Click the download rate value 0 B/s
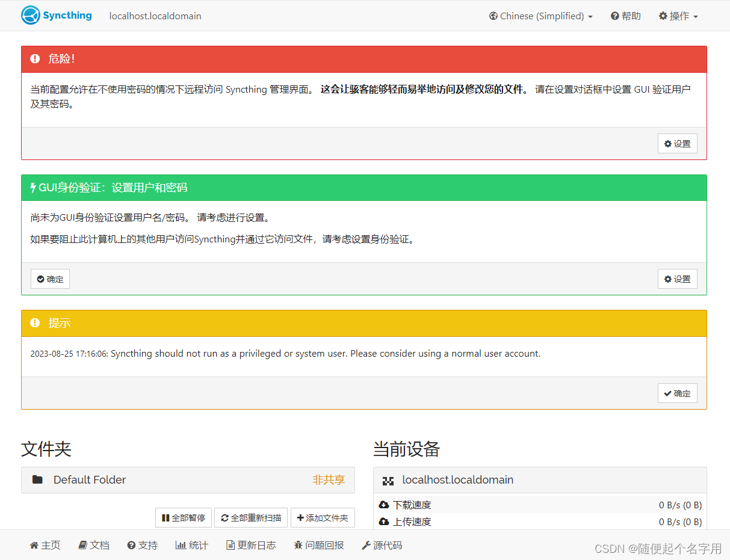This screenshot has height=560, width=730. click(680, 505)
